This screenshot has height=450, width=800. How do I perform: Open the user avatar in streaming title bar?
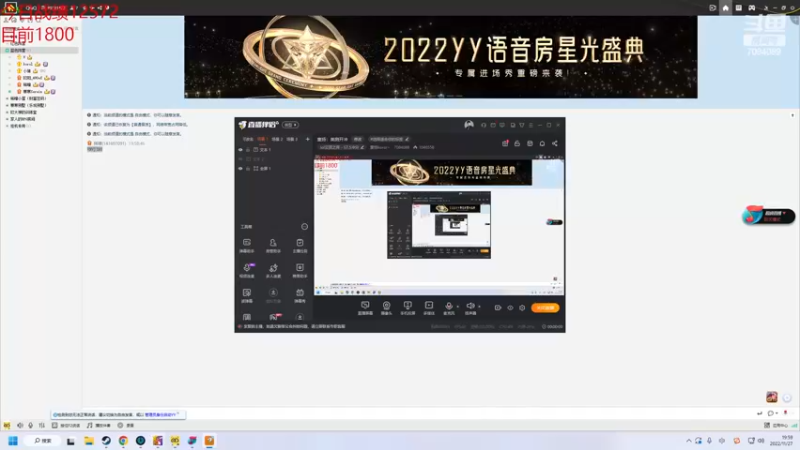point(469,124)
